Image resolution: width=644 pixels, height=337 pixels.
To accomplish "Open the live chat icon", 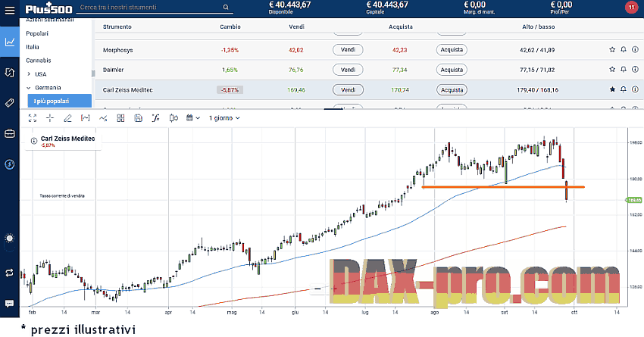I will (x=9, y=304).
